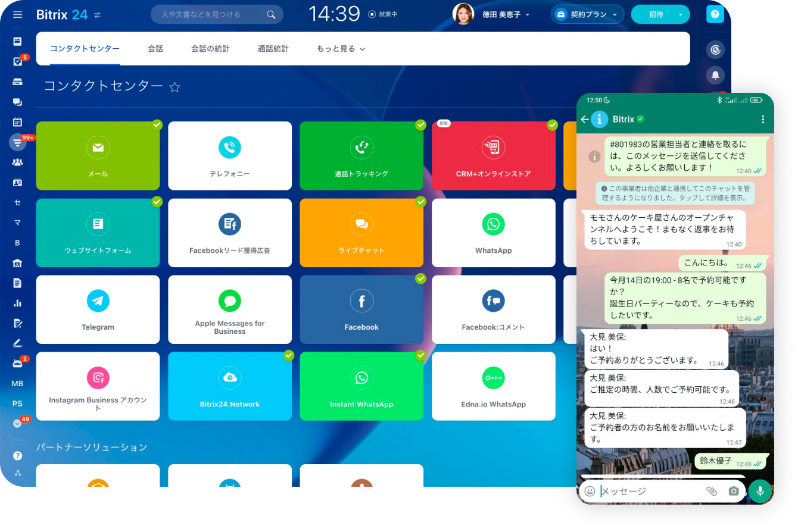Viewport: 798px width, 532px height.
Task: Click the emoji smiley icon
Action: coord(590,491)
